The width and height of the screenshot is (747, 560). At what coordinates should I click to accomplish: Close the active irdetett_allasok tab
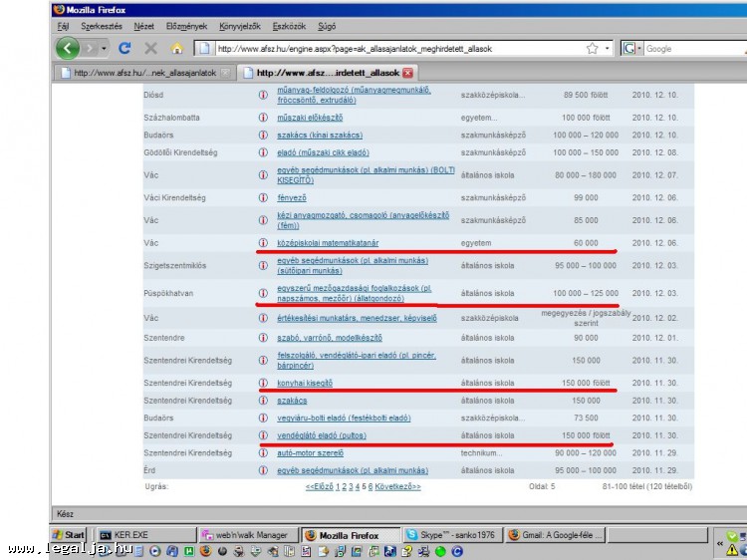tap(408, 73)
